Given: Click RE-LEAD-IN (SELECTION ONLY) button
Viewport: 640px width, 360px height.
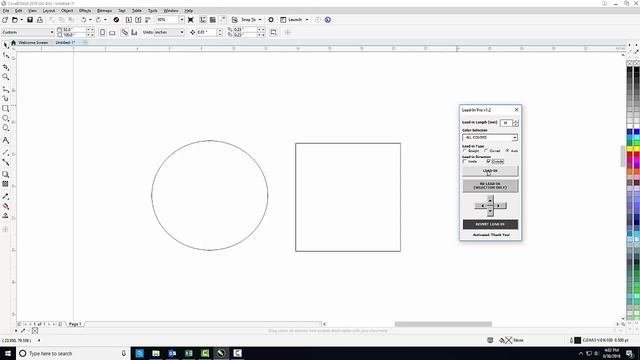Looking at the screenshot, I should [x=490, y=186].
